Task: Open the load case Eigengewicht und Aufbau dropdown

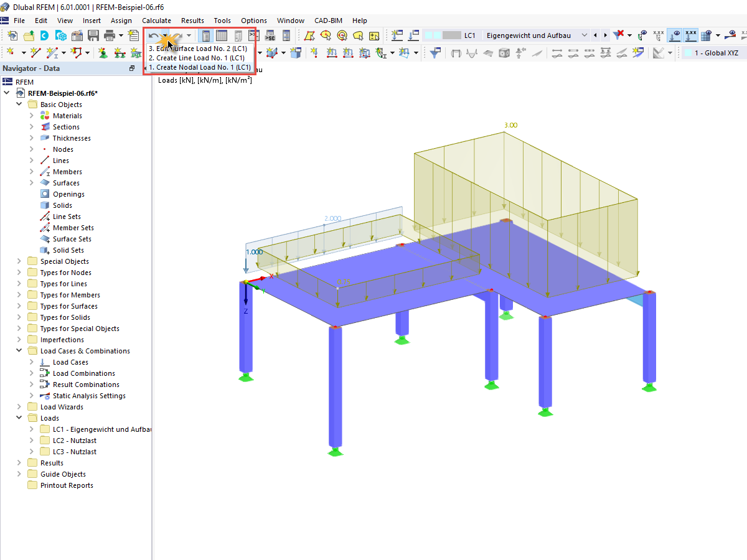Action: [x=584, y=35]
